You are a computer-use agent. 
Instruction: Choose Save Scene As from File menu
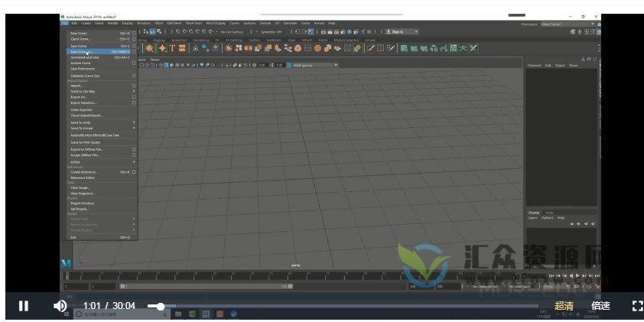[x=83, y=52]
